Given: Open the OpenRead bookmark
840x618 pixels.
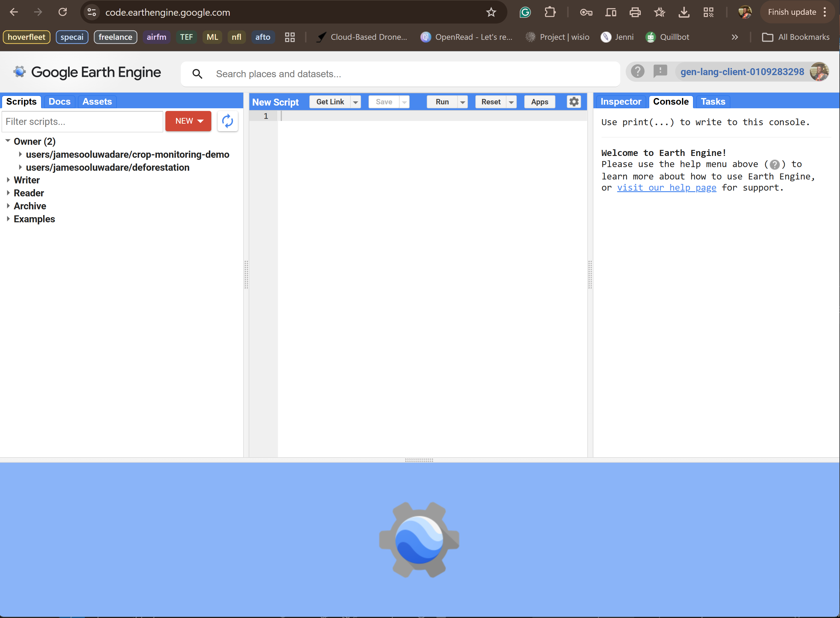Looking at the screenshot, I should pyautogui.click(x=466, y=37).
